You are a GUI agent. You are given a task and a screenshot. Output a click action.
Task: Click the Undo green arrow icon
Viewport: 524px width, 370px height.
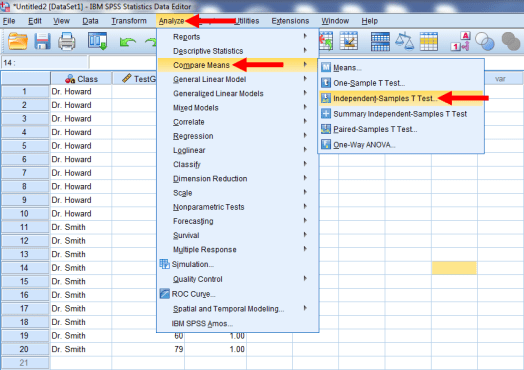(x=127, y=42)
